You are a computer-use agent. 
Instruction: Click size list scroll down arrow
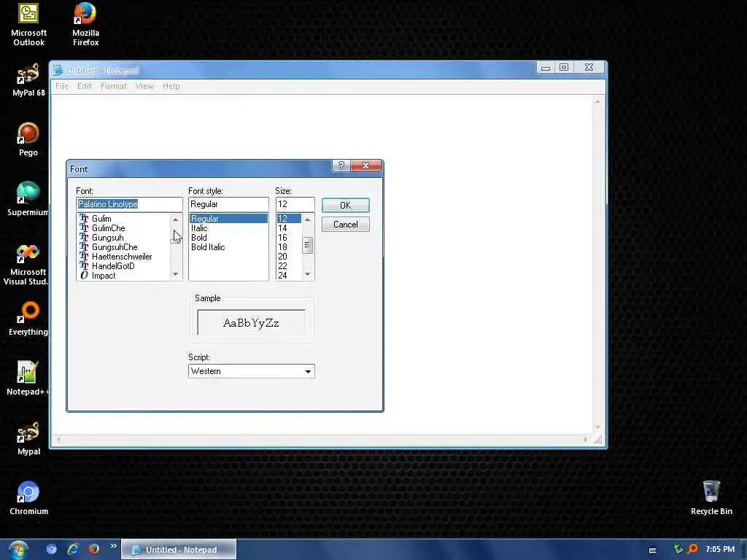pos(307,274)
